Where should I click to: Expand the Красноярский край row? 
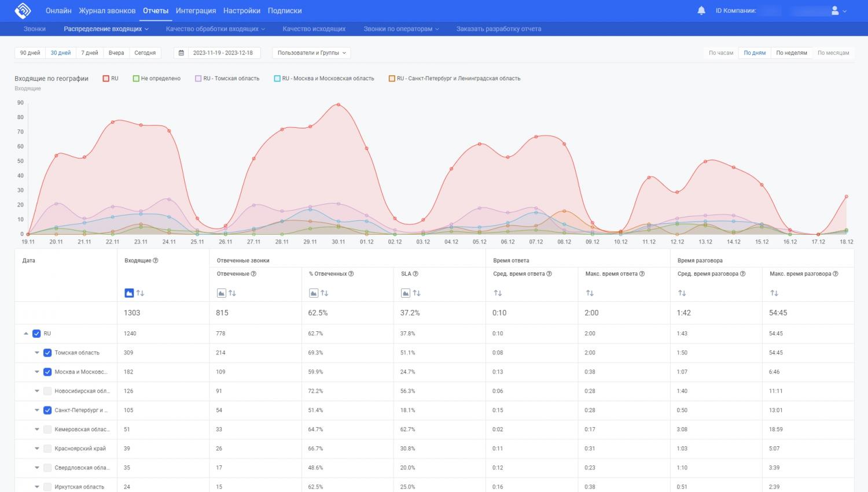pos(37,449)
